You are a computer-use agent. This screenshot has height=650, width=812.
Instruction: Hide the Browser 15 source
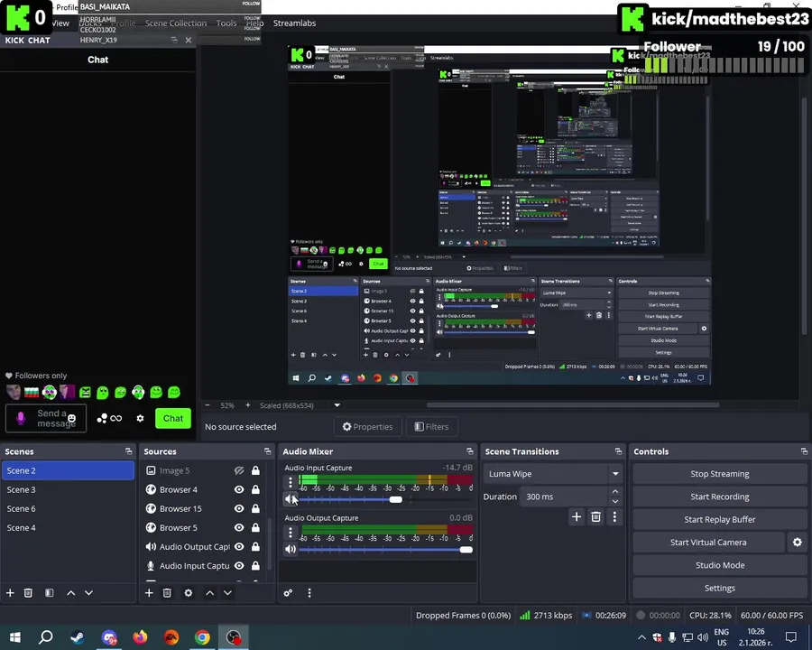tap(239, 508)
